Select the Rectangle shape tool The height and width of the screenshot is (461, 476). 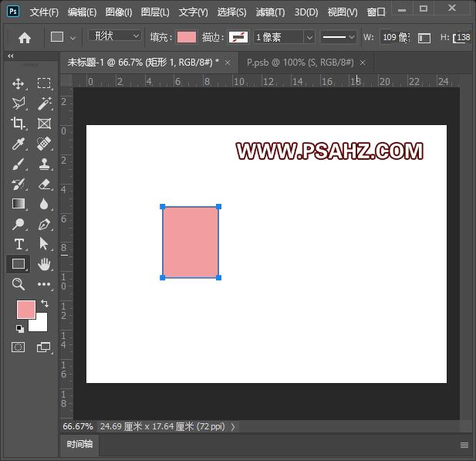(x=19, y=264)
